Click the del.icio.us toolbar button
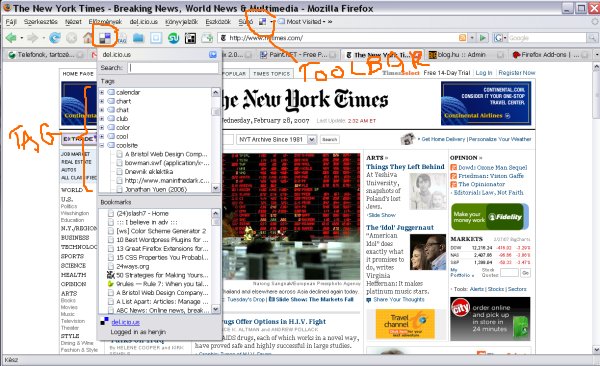The image size is (600, 366). tap(105, 38)
